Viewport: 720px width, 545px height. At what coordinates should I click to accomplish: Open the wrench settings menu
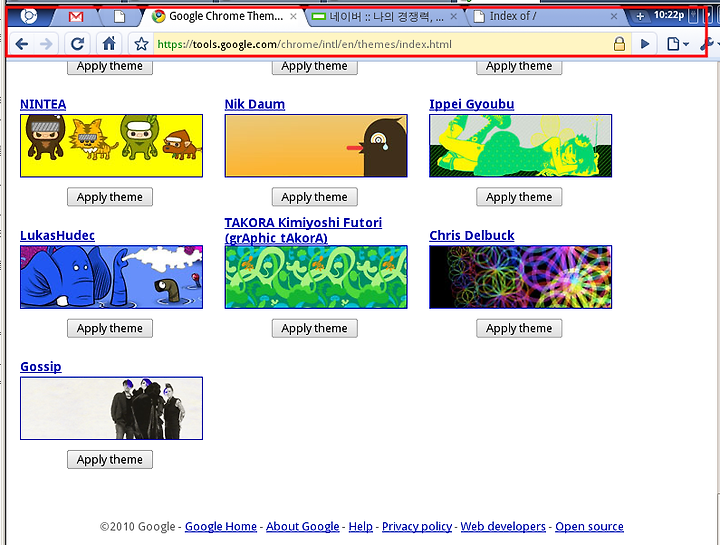pyautogui.click(x=708, y=44)
